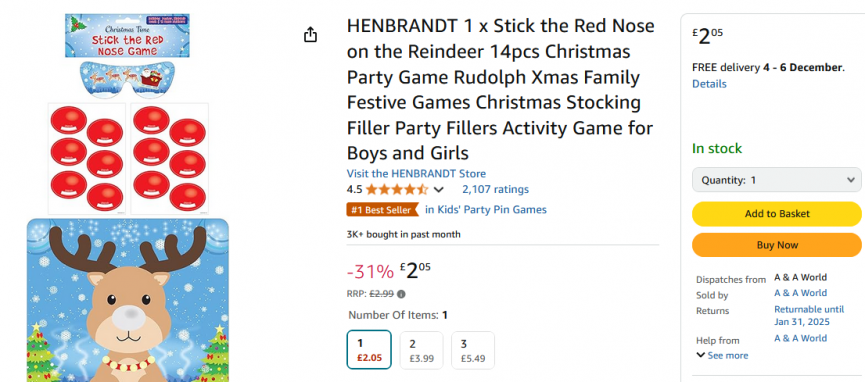Image resolution: width=865 pixels, height=382 pixels.
Task: Click A & A World Help from link
Action: click(x=800, y=338)
